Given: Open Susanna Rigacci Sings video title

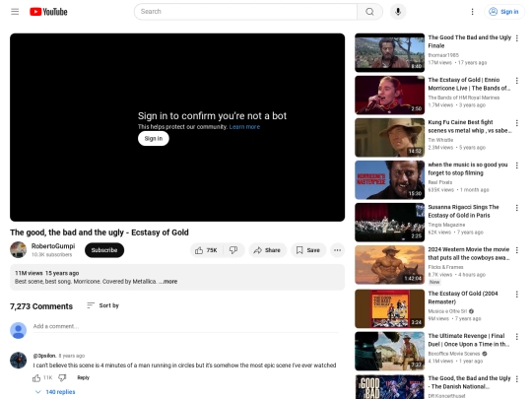Looking at the screenshot, I should point(463,211).
